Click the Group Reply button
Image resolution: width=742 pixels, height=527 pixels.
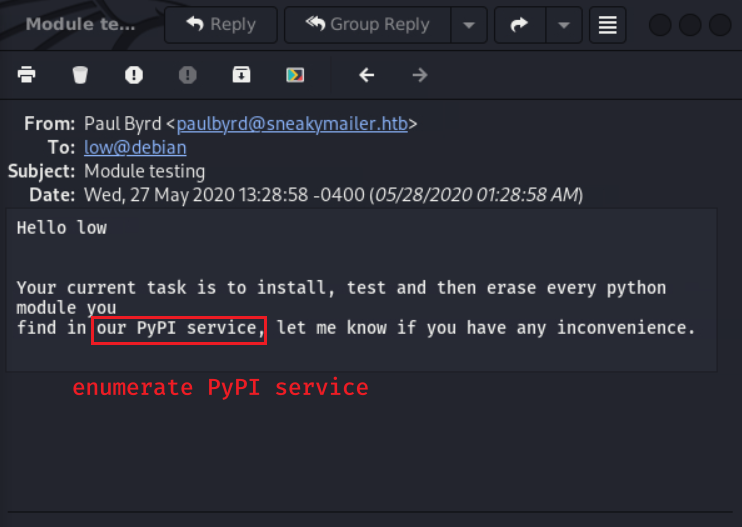[368, 25]
